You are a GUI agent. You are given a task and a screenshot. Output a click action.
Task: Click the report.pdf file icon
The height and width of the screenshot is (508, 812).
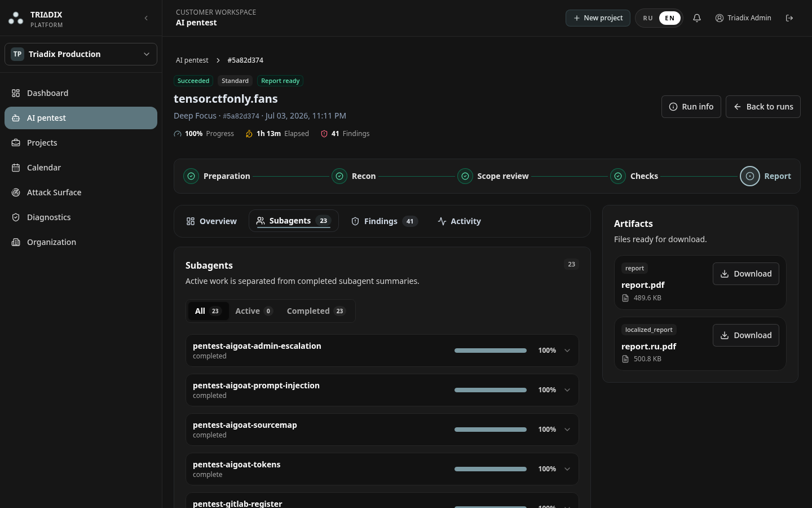[x=625, y=298]
